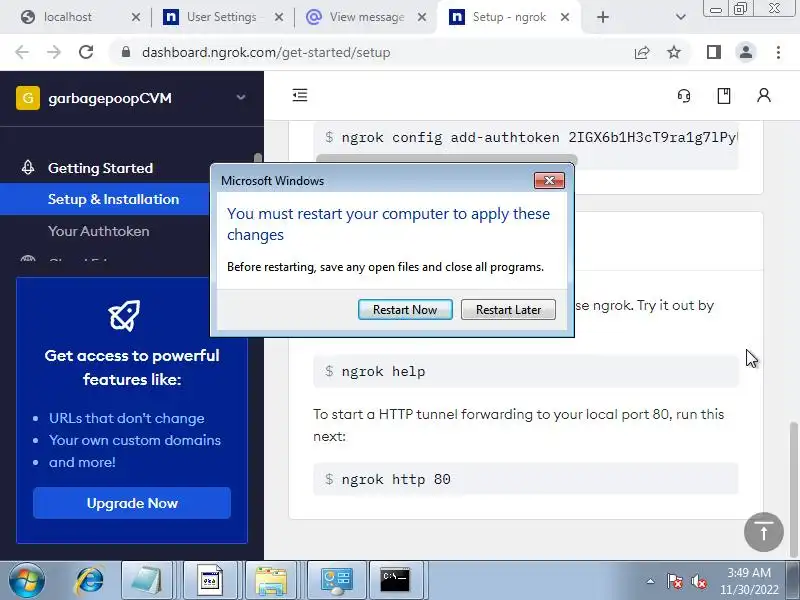
Task: Open support headset icon
Action: 684,95
